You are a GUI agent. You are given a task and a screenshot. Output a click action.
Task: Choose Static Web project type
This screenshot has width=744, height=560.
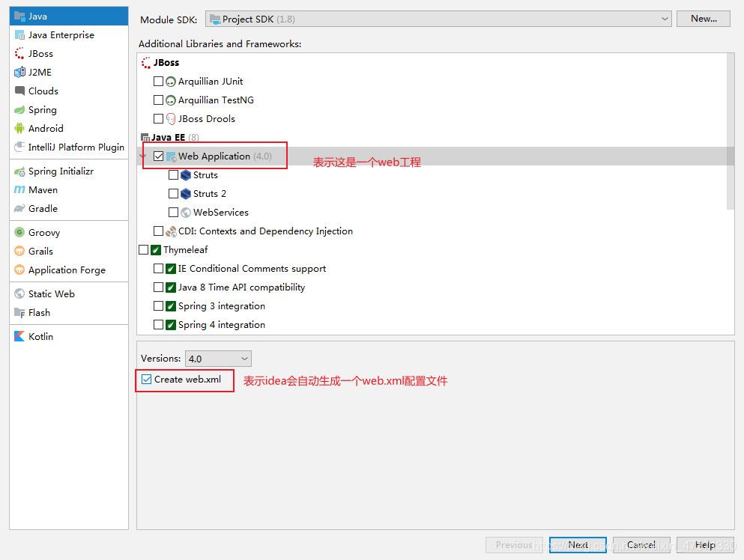point(69,294)
